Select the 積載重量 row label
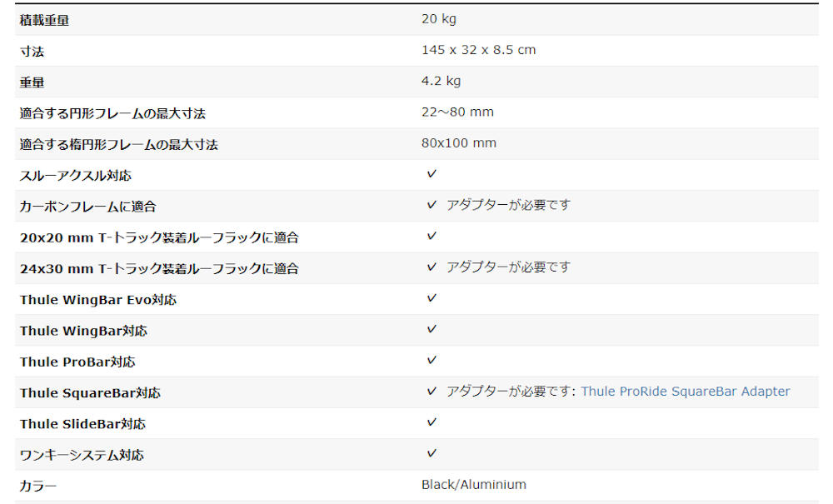 point(45,21)
